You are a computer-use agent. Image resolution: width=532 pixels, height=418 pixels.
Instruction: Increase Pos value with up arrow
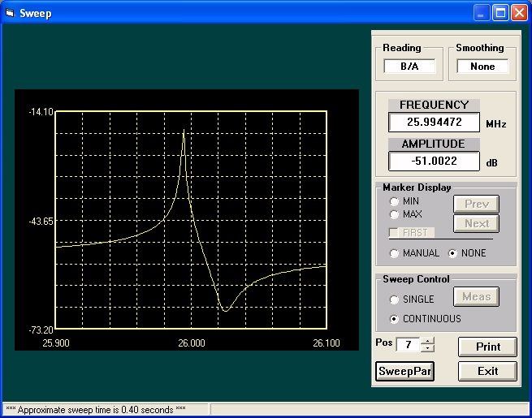(428, 341)
